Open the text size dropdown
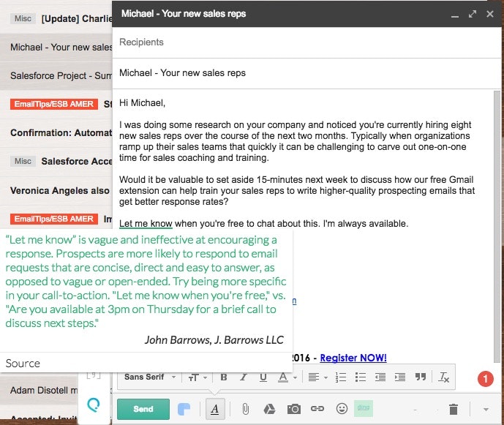The height and width of the screenshot is (425, 504). pos(198,377)
